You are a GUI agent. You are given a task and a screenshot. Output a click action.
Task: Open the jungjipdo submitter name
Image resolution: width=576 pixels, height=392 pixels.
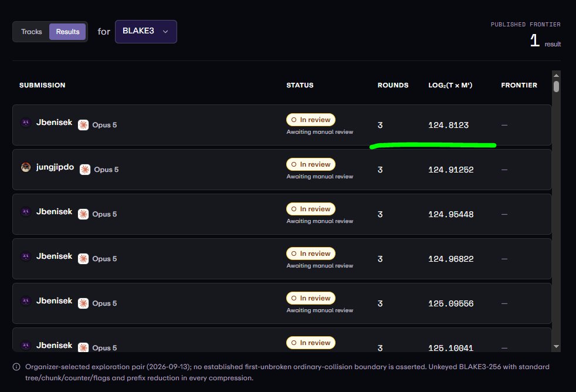pos(55,167)
